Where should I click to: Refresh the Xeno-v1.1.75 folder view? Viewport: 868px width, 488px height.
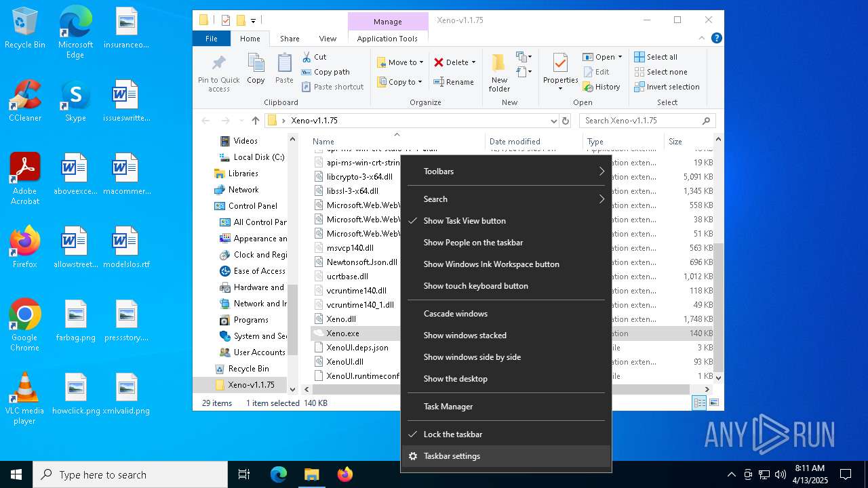point(566,121)
